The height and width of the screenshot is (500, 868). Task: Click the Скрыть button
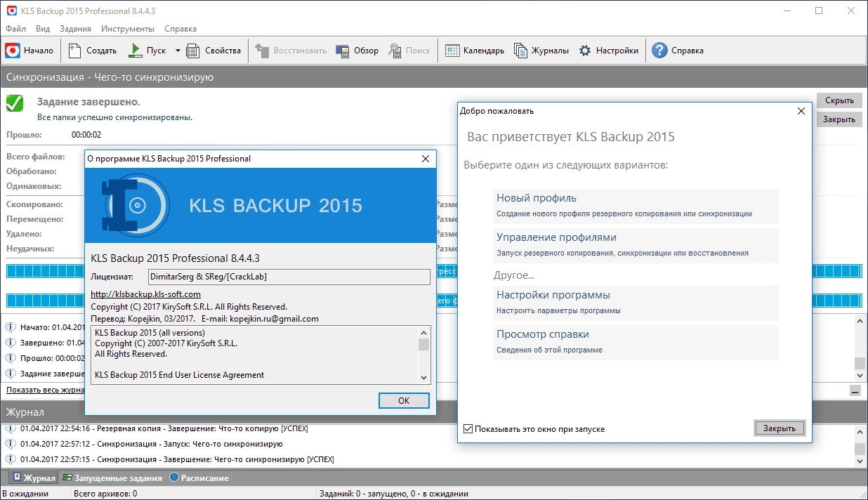(x=839, y=100)
